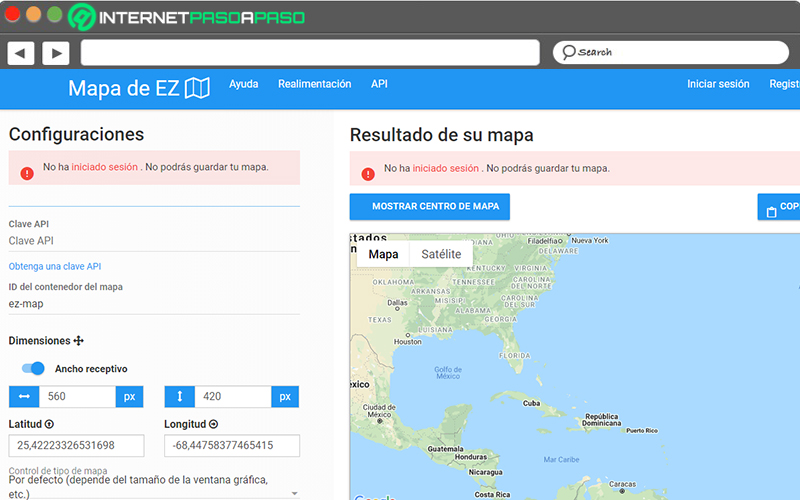Click the Florida label on the map
800x500 pixels.
[515, 356]
